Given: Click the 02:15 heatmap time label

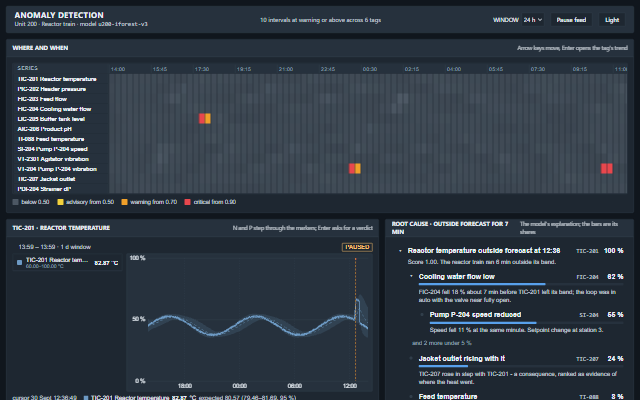Looking at the screenshot, I should coord(412,69).
